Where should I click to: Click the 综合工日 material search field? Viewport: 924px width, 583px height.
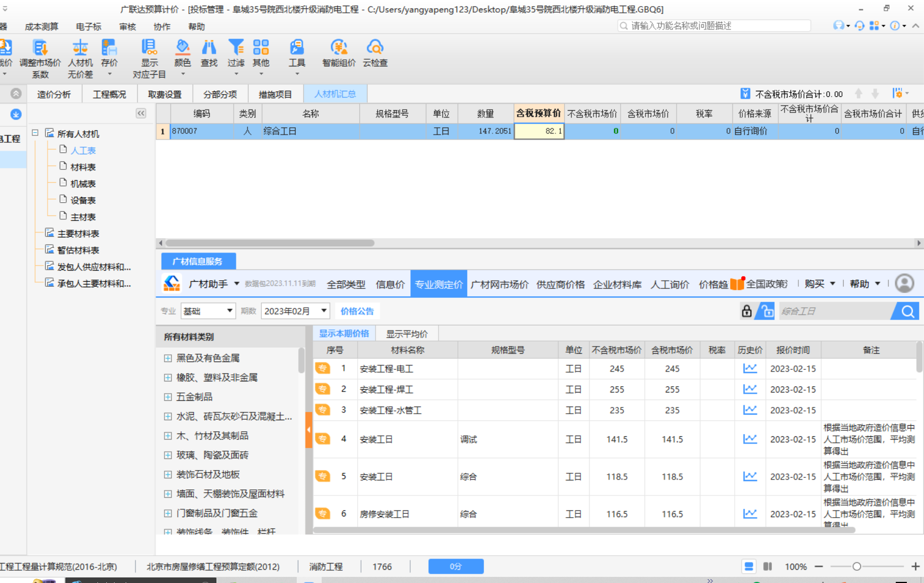point(836,311)
